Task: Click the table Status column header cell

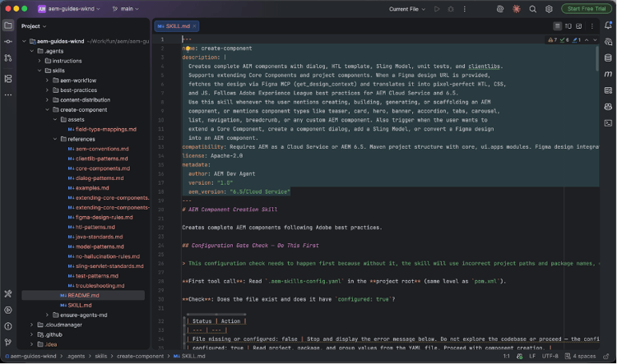Action: 202,321
